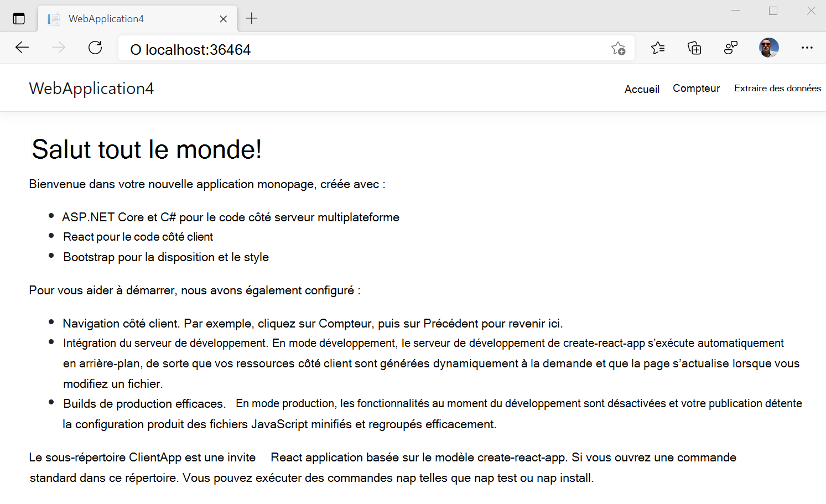Add the current page to favorites

point(619,48)
